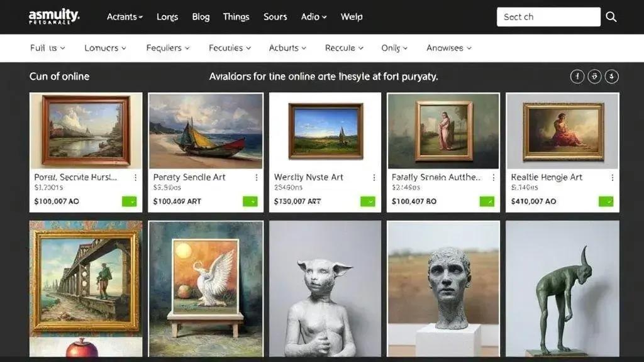Viewport: 644px width, 362px height.
Task: Open three-dot menu on Paraty Sendle Art
Action: [x=256, y=178]
